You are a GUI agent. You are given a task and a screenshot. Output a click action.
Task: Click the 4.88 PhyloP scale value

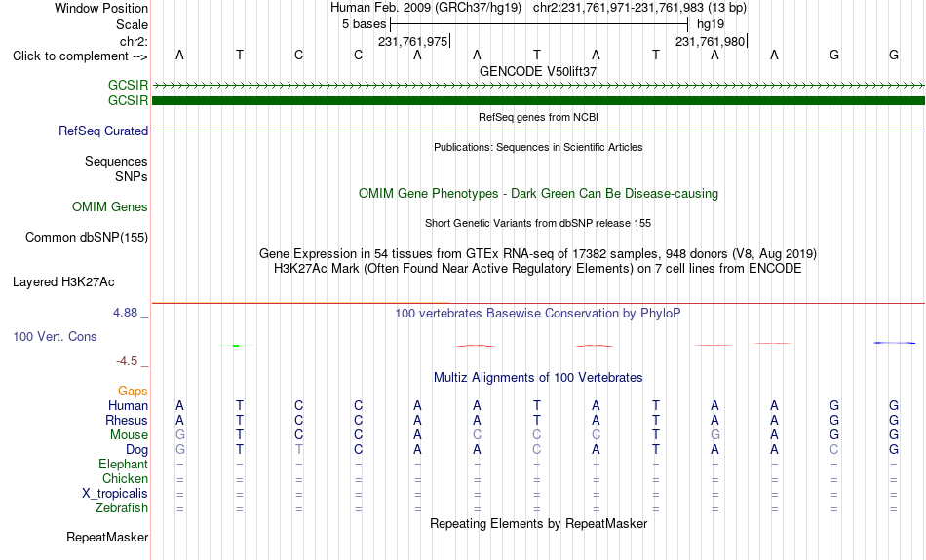pos(125,313)
